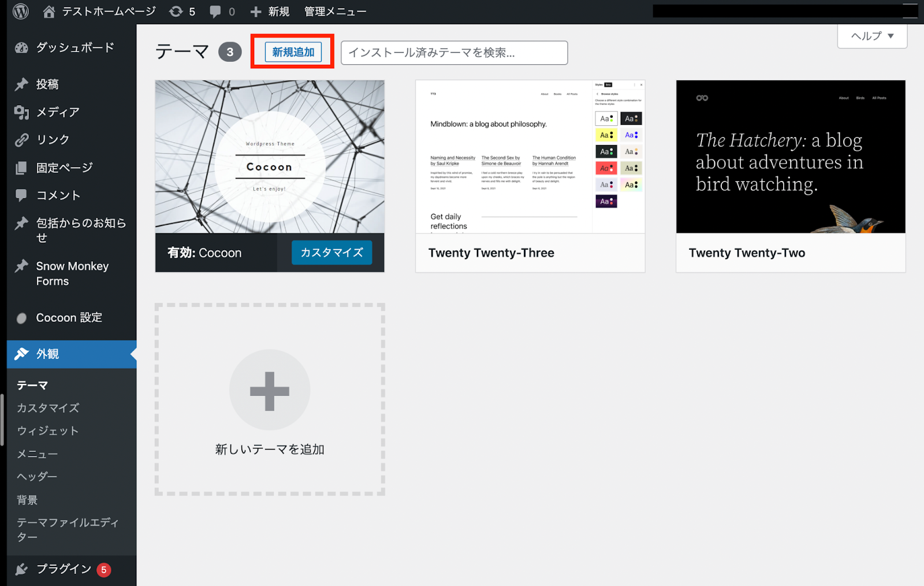
Task: Open comments via the admin bar bubble icon
Action: (x=215, y=12)
